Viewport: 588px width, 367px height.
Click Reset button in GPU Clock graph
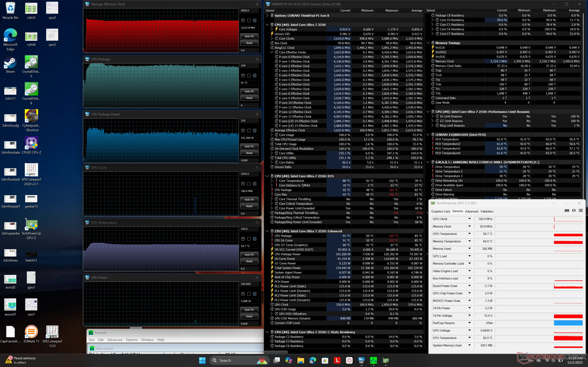click(x=249, y=206)
